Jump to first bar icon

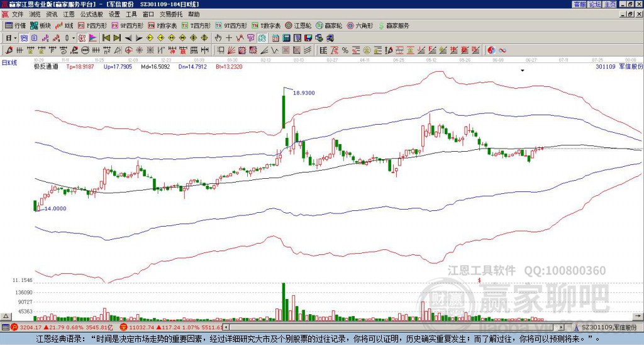[x=106, y=38]
